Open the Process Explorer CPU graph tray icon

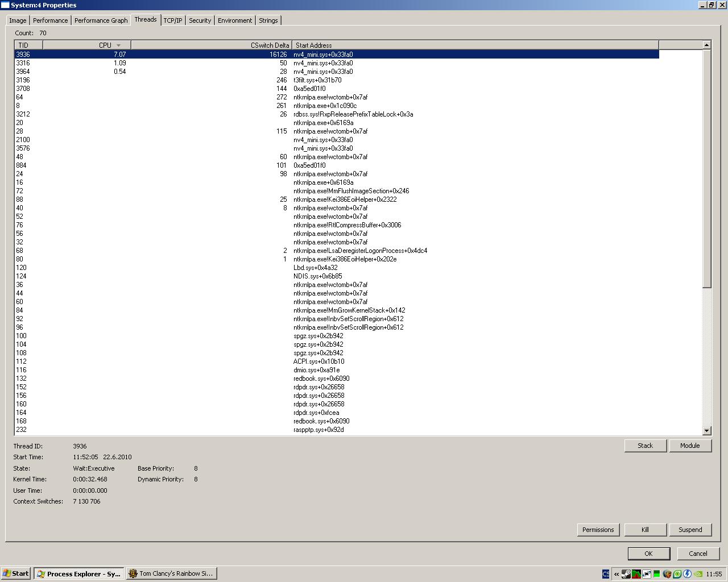pyautogui.click(x=636, y=574)
